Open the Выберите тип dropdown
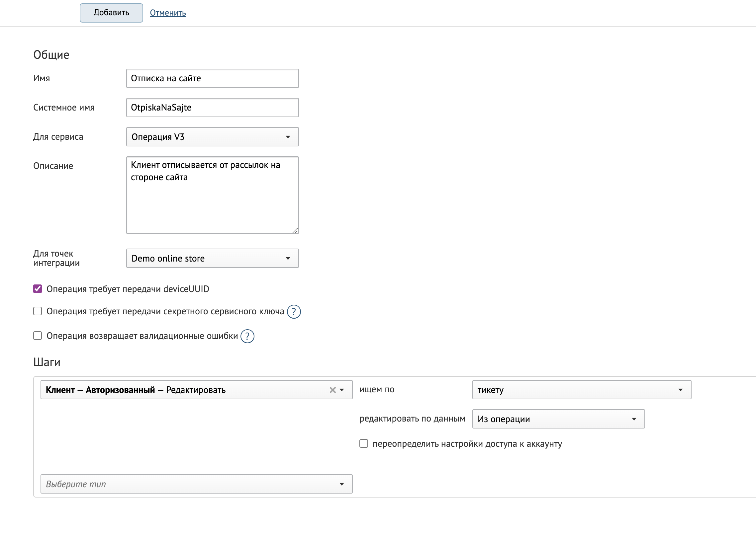This screenshot has width=756, height=545. 196,484
